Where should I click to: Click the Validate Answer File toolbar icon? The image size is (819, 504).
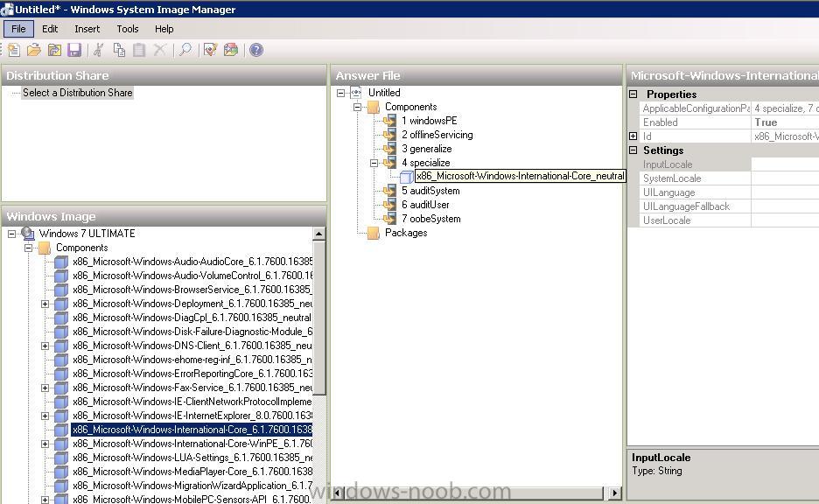211,50
